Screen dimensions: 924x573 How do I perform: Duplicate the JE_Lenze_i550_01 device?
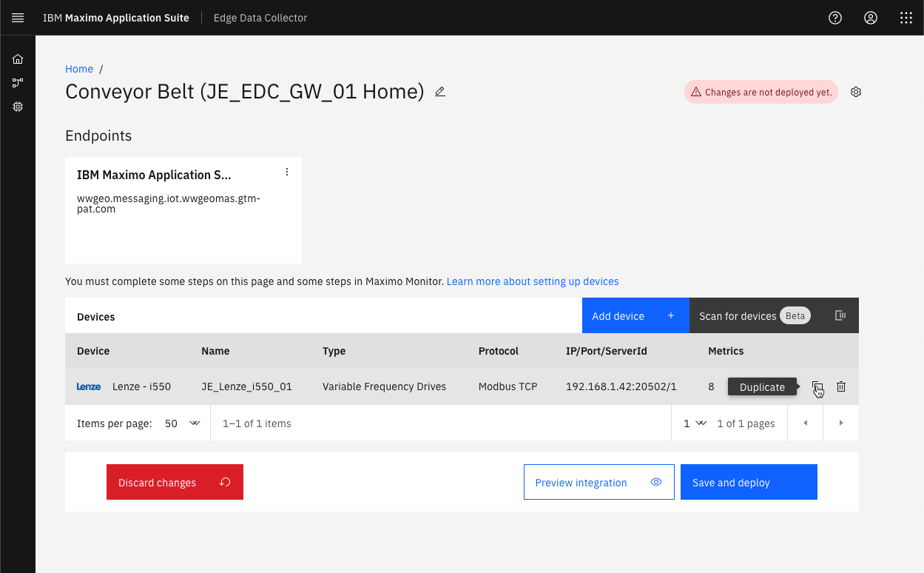[817, 386]
